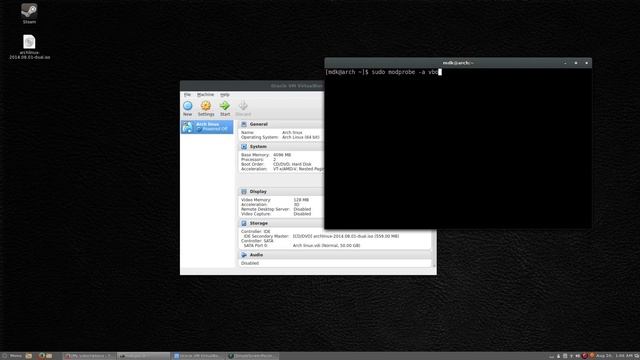
Task: Click the VirtualBox window title bar
Action: pyautogui.click(x=252, y=86)
